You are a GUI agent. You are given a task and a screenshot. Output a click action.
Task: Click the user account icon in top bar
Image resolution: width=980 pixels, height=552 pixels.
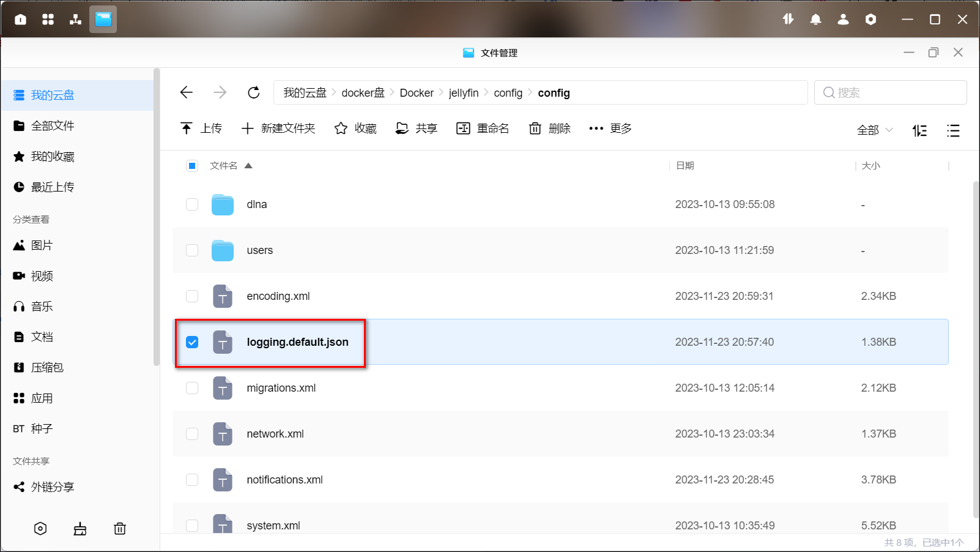(x=843, y=20)
